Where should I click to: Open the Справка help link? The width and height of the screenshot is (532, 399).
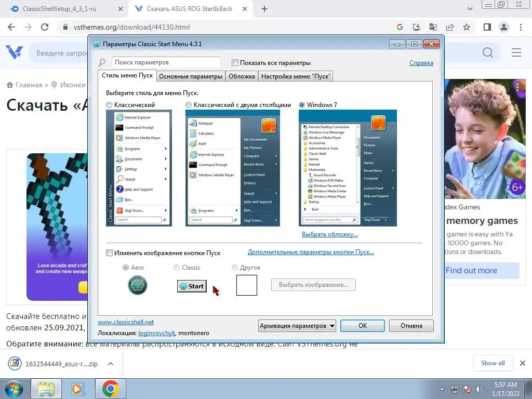point(421,63)
